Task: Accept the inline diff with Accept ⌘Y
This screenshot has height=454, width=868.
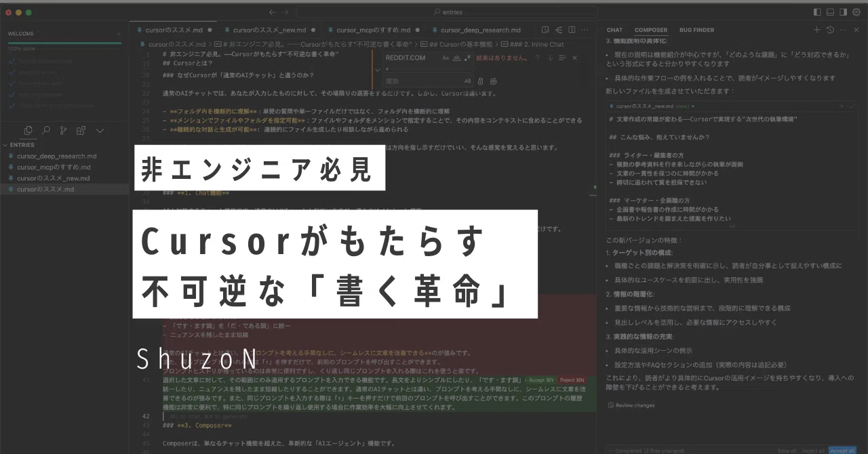Action: tap(541, 380)
